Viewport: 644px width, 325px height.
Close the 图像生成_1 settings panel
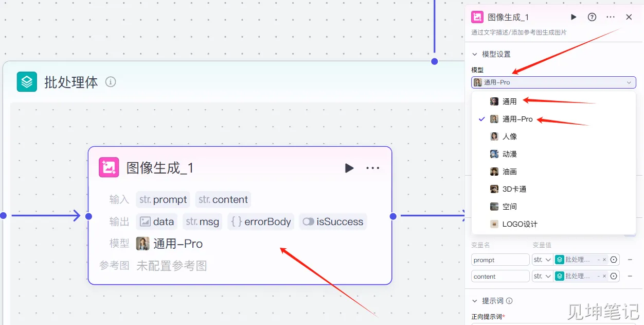coord(629,17)
